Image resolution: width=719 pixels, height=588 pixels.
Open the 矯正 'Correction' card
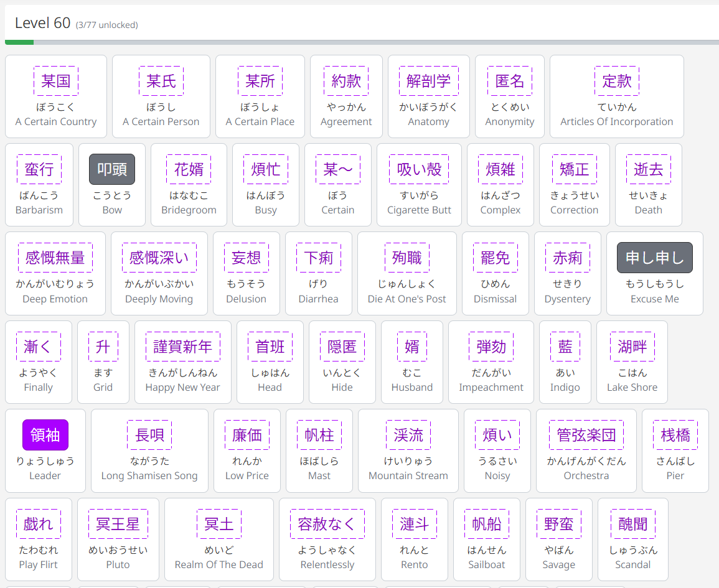[x=575, y=185]
